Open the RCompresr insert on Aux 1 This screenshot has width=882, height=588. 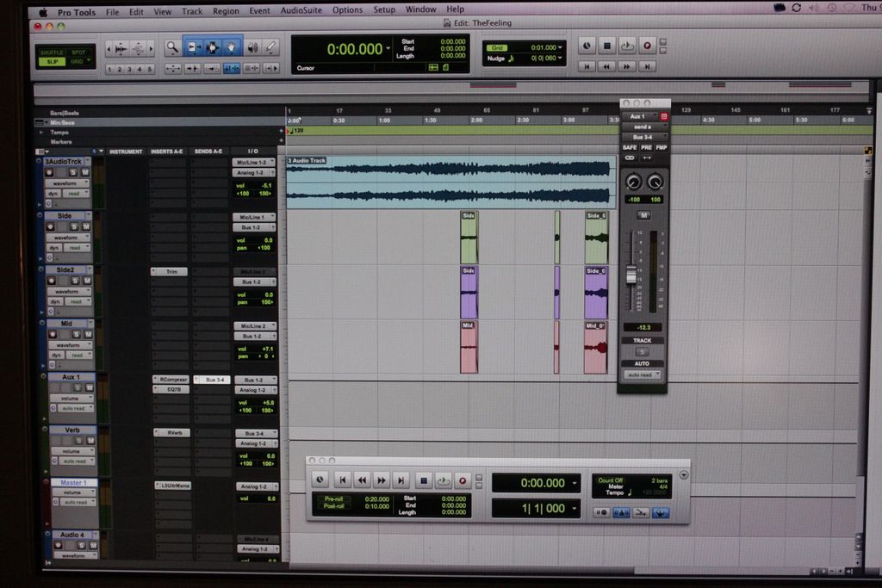(171, 380)
